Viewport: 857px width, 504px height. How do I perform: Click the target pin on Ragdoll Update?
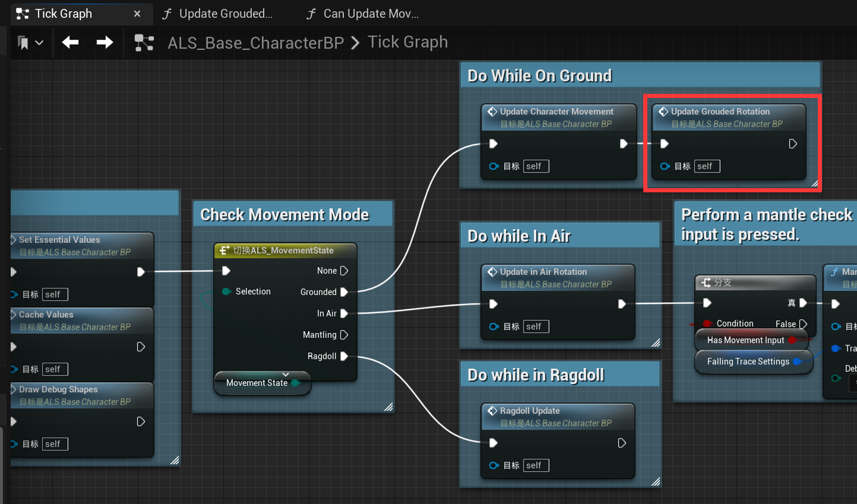tap(494, 465)
